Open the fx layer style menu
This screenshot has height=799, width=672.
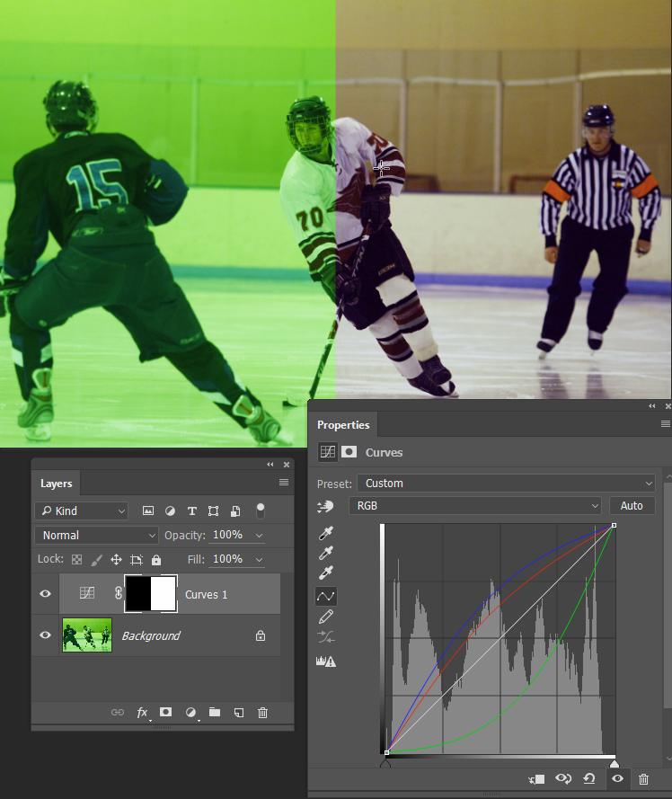coord(143,713)
